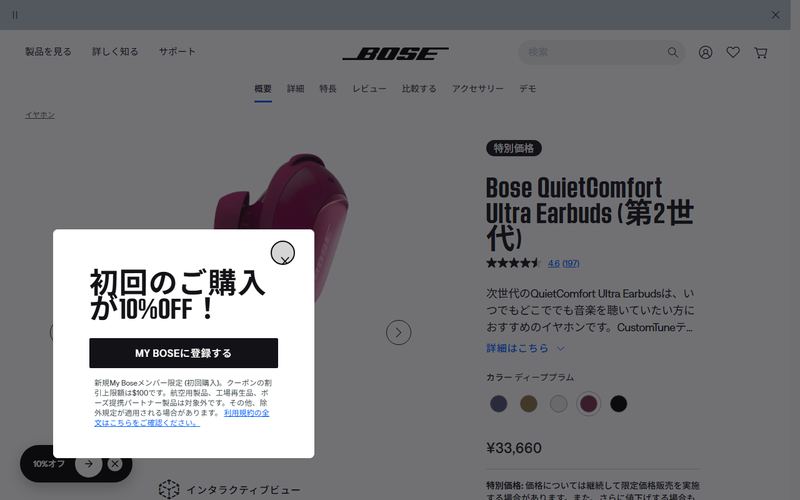Choose the deep plum color swatch

pyautogui.click(x=588, y=404)
